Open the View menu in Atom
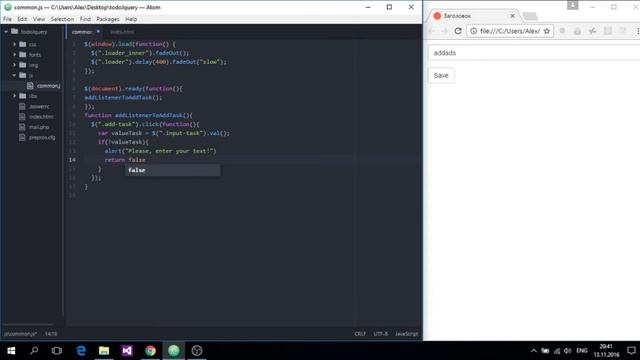The height and width of the screenshot is (360, 640). click(39, 19)
